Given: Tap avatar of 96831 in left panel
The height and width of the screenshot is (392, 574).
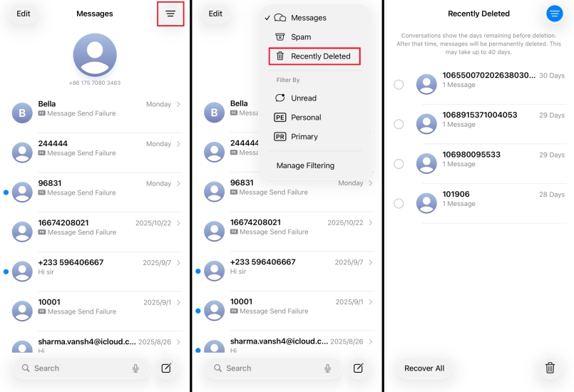Looking at the screenshot, I should (22, 192).
